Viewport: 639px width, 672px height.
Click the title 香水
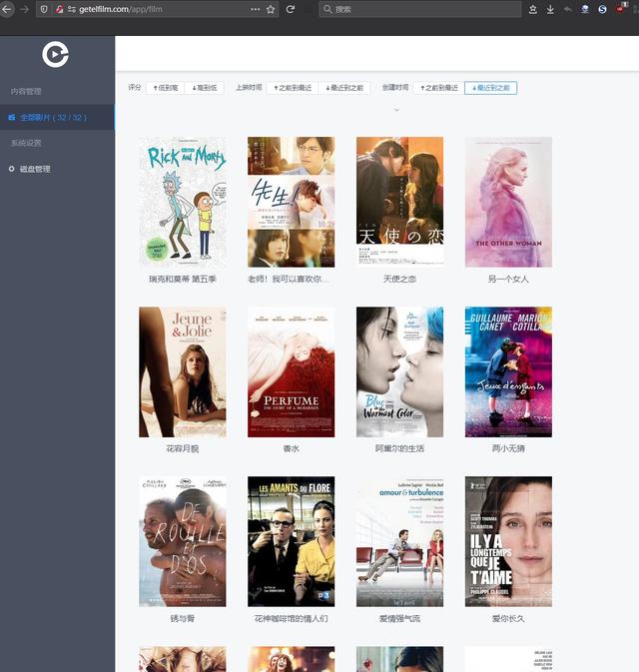point(291,448)
